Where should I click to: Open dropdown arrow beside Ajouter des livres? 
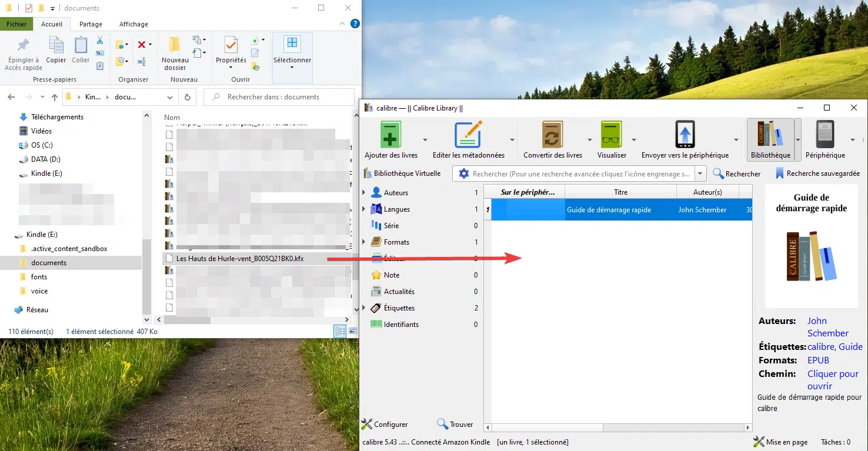click(x=425, y=140)
